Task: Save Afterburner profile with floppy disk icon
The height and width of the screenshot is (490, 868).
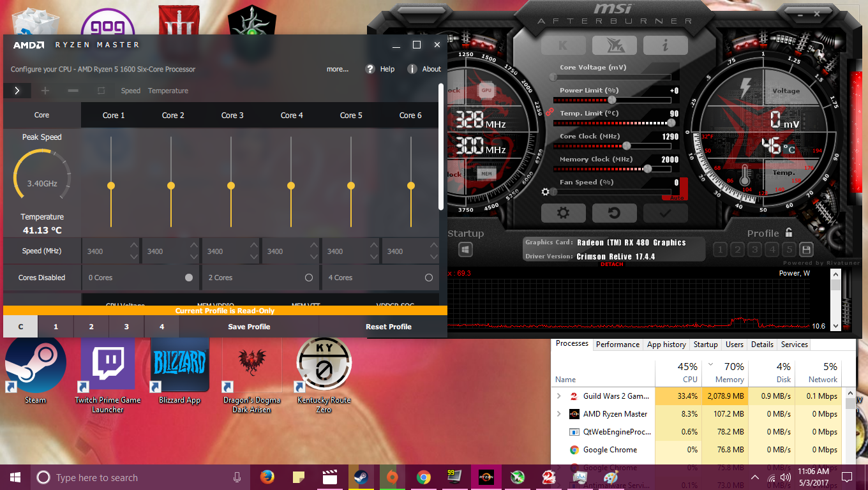Action: [806, 249]
